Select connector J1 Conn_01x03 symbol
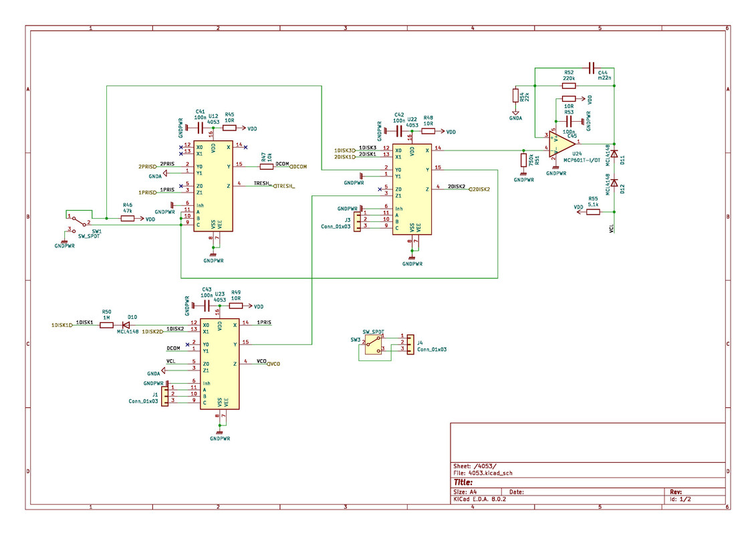This screenshot has height=535, width=756. click(x=165, y=396)
